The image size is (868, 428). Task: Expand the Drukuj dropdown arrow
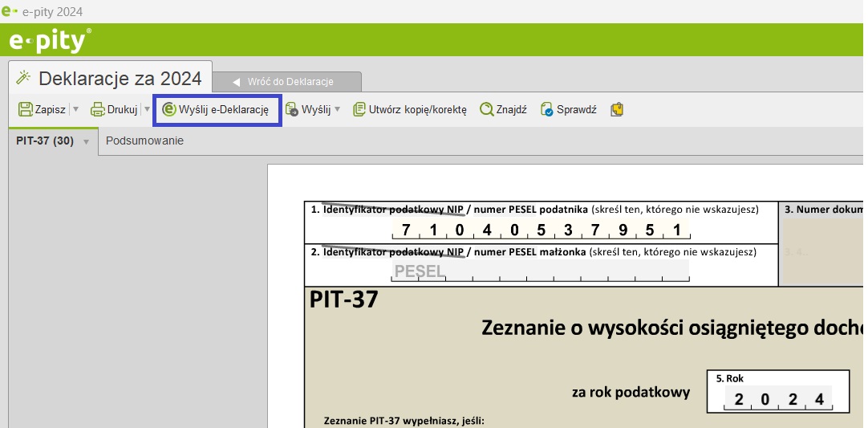point(147,110)
